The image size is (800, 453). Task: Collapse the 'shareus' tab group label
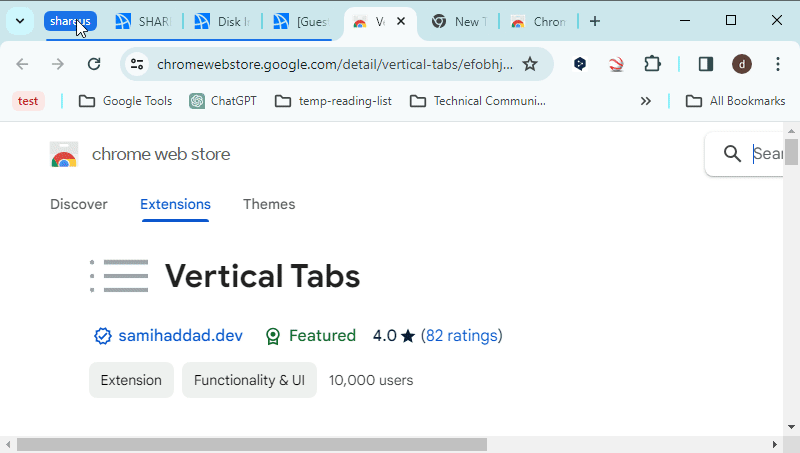click(x=70, y=21)
